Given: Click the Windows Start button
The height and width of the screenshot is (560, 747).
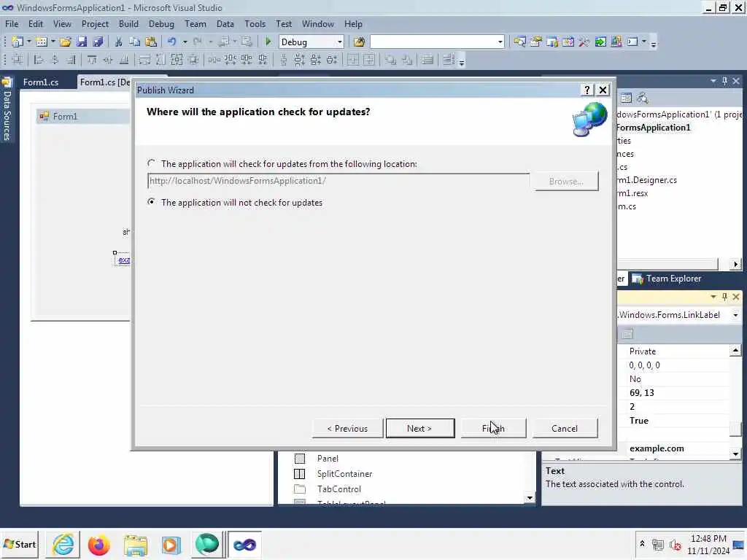Looking at the screenshot, I should (20, 544).
